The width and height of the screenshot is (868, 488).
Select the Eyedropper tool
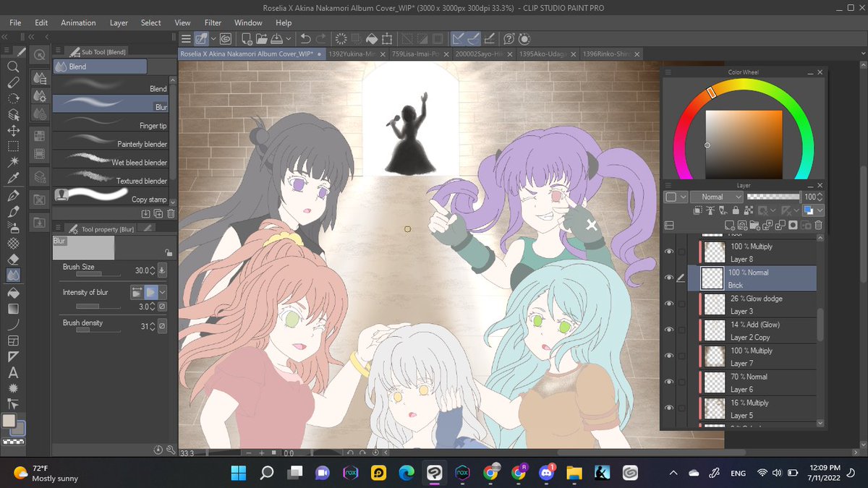coord(13,179)
